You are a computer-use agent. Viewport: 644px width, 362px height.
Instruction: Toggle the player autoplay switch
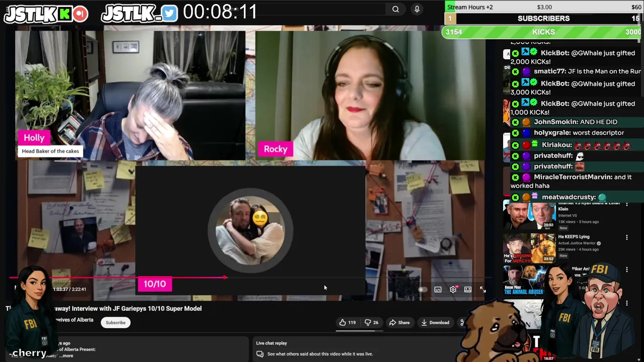click(423, 290)
